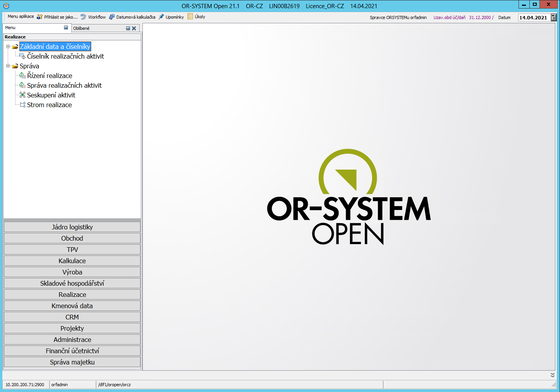Viewport: 560px width, 392px height.
Task: Launch the Datumová kalkulačka icon
Action: pos(112,17)
